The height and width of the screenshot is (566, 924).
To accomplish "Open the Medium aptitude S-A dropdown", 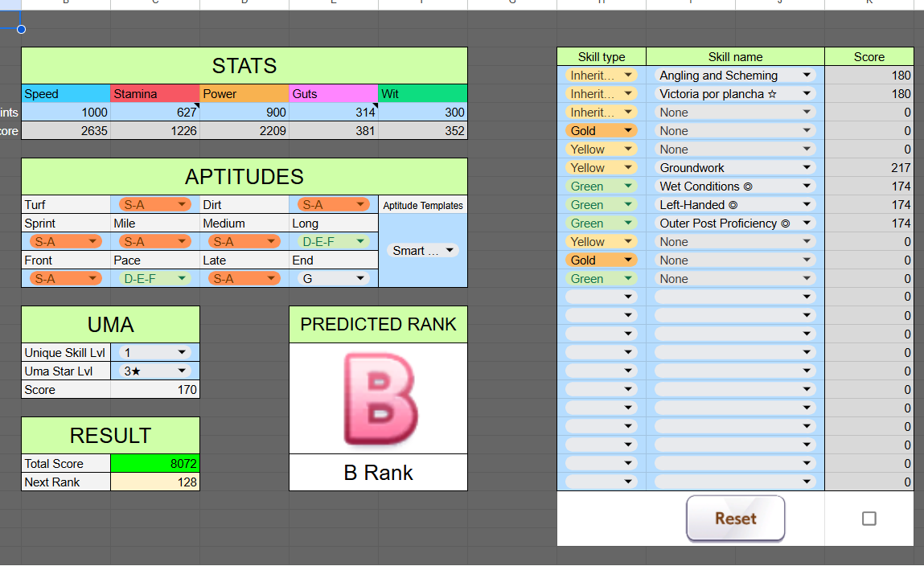I will (244, 241).
